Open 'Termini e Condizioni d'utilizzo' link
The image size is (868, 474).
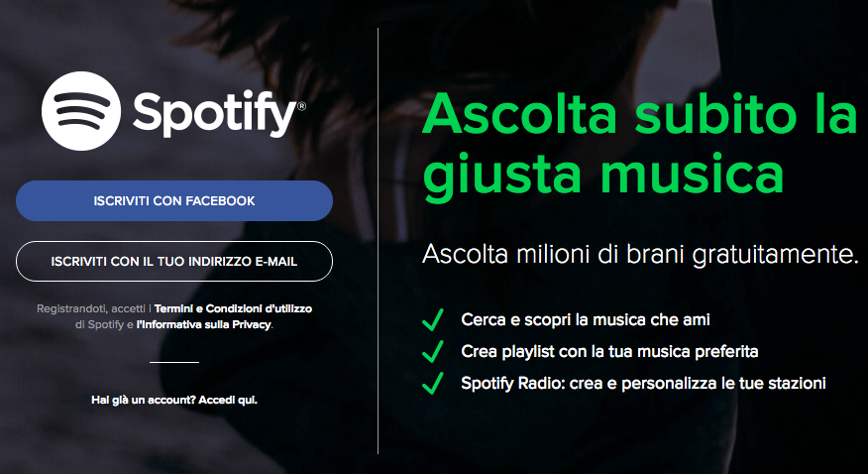tap(233, 308)
